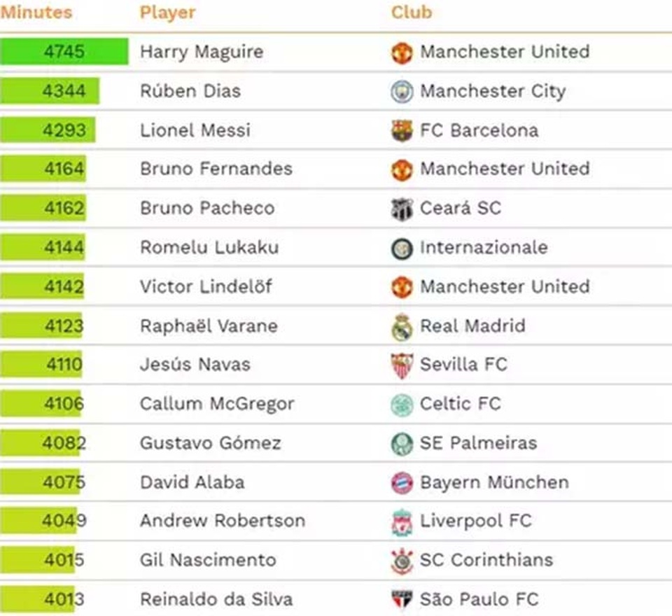Click the Sevilla FC crest icon
The width and height of the screenshot is (672, 616).
click(x=402, y=365)
